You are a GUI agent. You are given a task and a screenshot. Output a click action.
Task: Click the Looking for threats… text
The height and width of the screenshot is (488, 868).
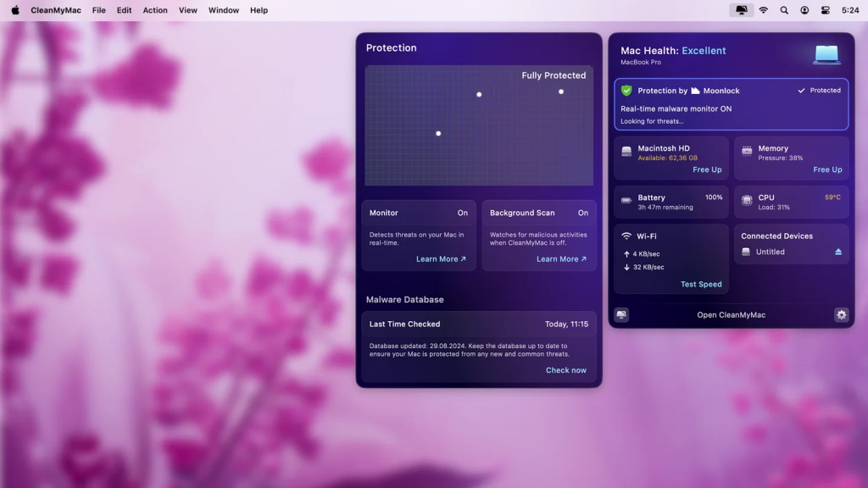(652, 121)
